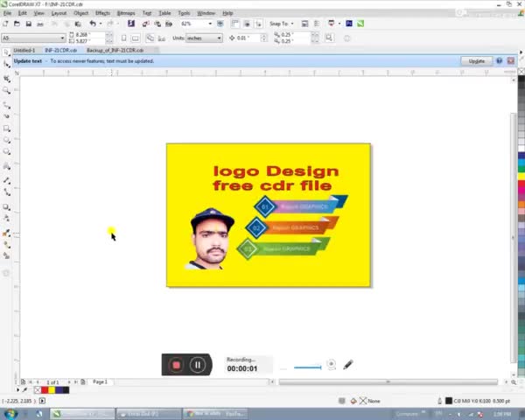Select the Ellipse tool in toolbox
Screen dimensions: 525x420
[6, 140]
